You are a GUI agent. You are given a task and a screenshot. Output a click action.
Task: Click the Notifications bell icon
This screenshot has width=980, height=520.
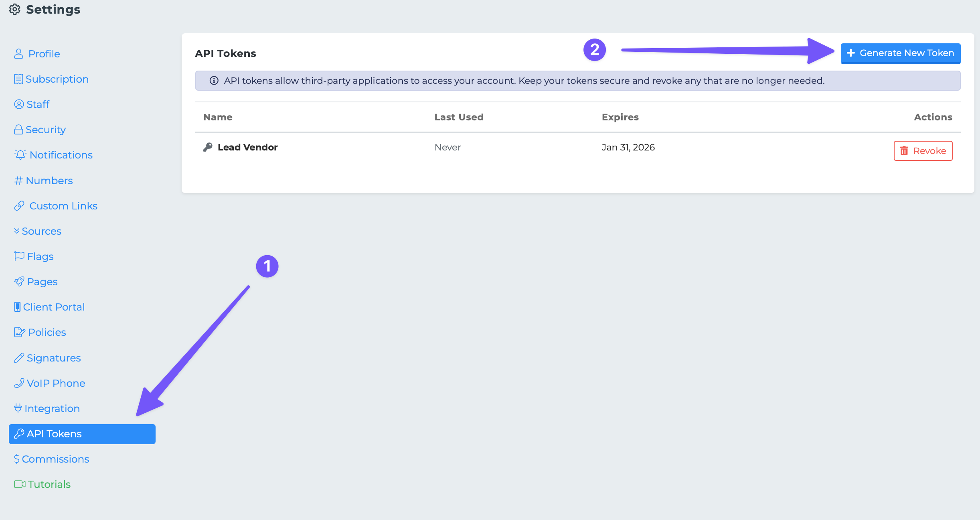point(20,155)
